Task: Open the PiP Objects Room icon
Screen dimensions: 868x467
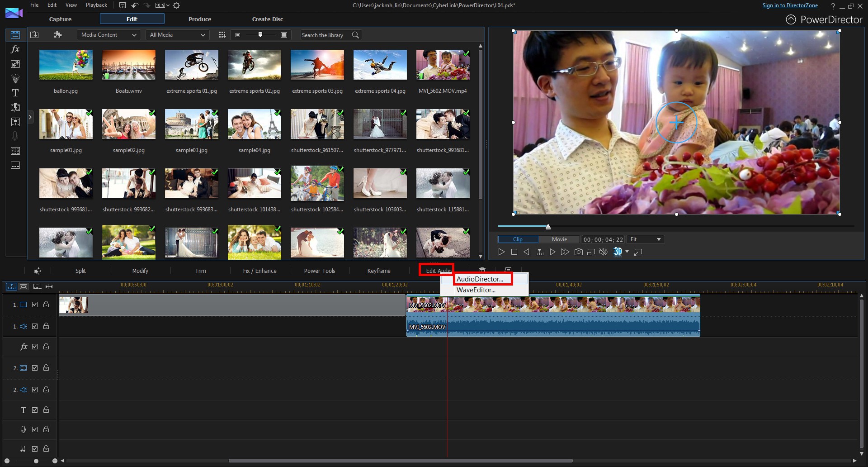Action: 15,64
